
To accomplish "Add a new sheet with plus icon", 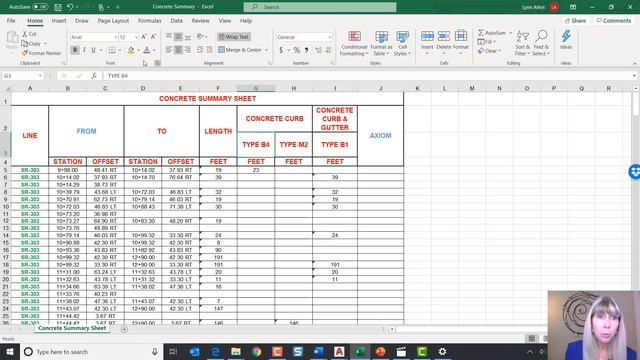I will point(124,329).
